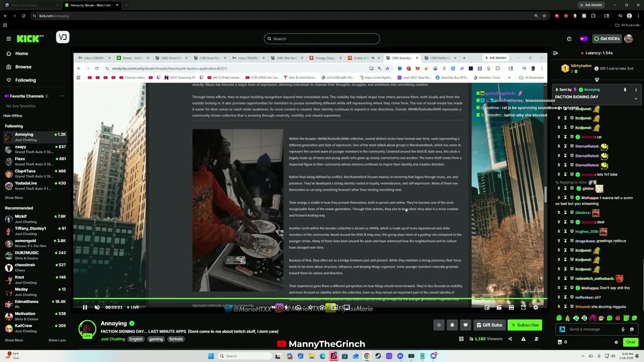Open Following in Kick sidebar
This screenshot has height=362, width=644.
25,80
